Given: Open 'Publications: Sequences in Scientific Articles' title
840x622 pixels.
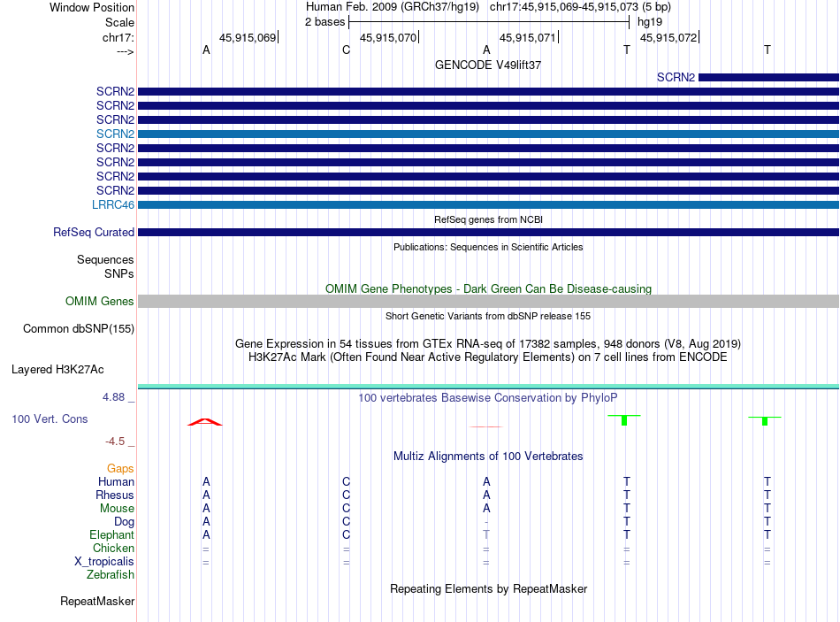Looking at the screenshot, I should coord(488,247).
